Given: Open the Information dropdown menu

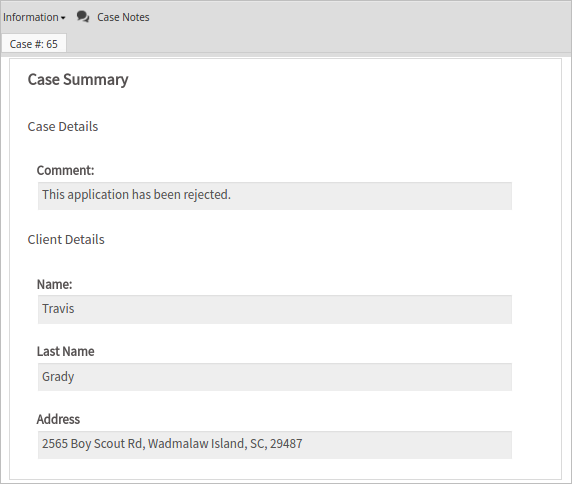Looking at the screenshot, I should 34,17.
